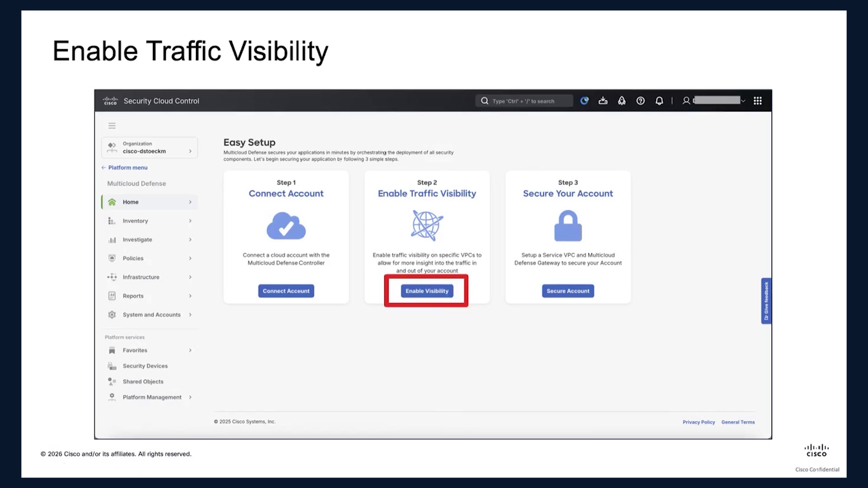Open the AI assistant icon in top bar
Image resolution: width=868 pixels, height=488 pixels.
[585, 101]
